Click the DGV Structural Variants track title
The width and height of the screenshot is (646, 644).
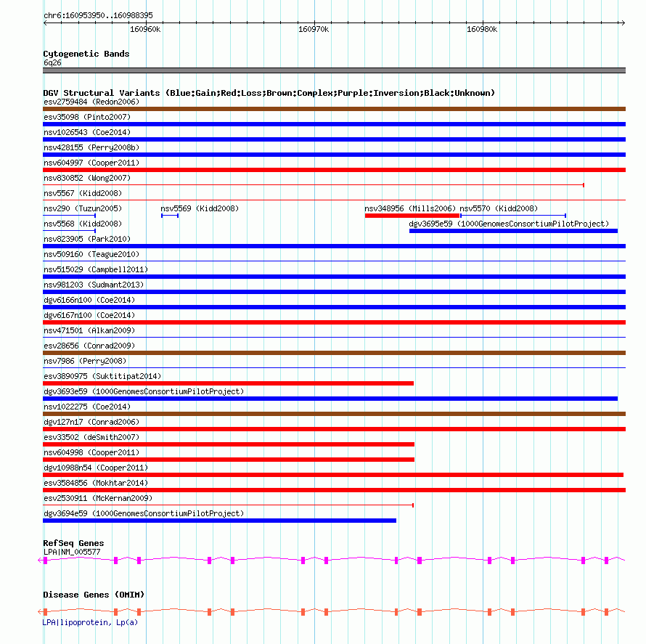click(x=269, y=93)
